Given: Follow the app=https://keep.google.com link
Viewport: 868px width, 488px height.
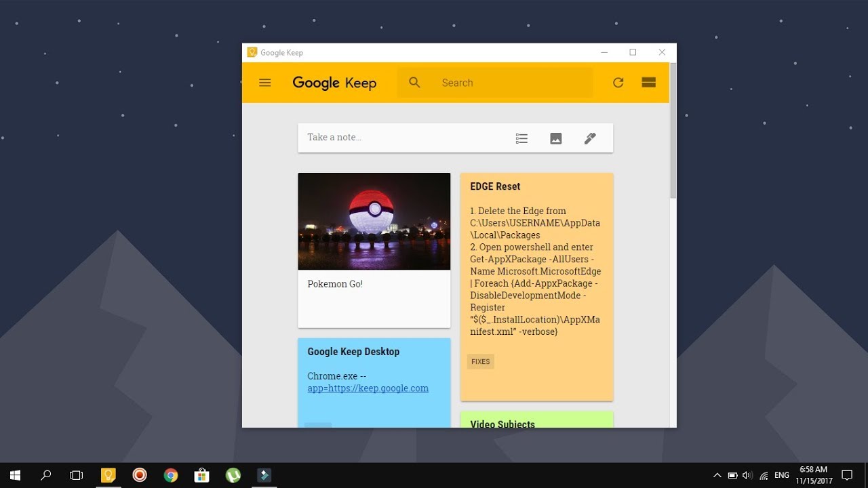Looking at the screenshot, I should point(368,388).
